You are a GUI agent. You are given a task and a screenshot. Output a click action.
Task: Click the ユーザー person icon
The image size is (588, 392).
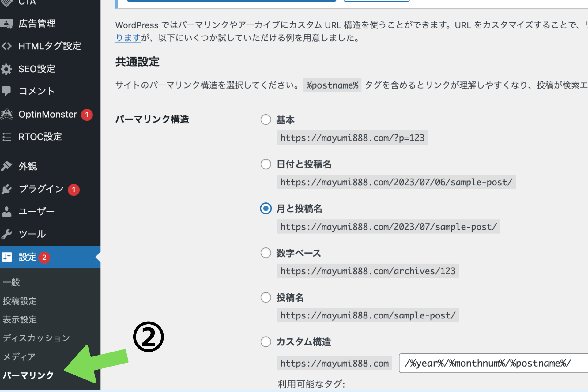[6, 212]
